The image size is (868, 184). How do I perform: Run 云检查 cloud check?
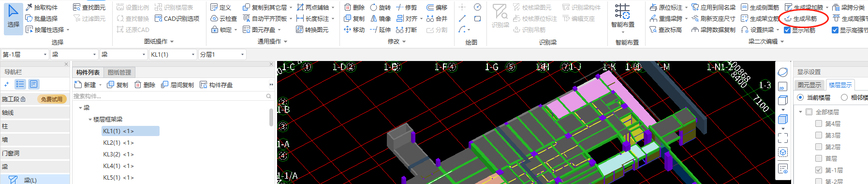[224, 18]
